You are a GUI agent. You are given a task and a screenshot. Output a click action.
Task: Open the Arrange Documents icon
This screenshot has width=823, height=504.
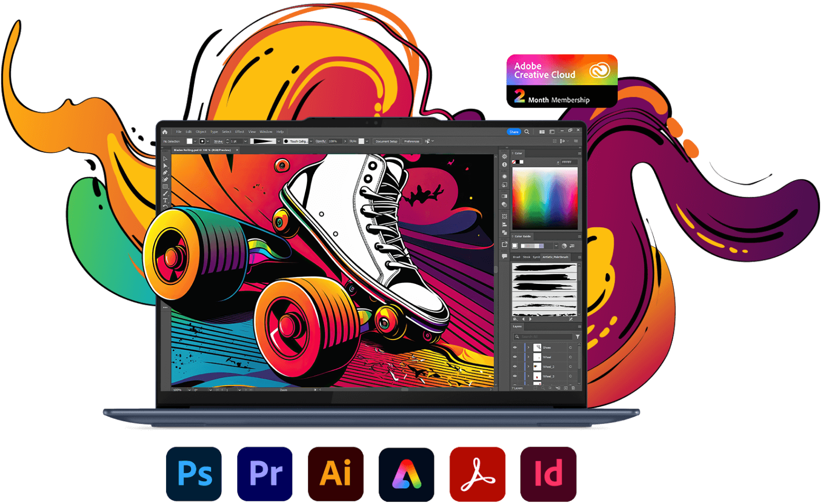click(542, 132)
